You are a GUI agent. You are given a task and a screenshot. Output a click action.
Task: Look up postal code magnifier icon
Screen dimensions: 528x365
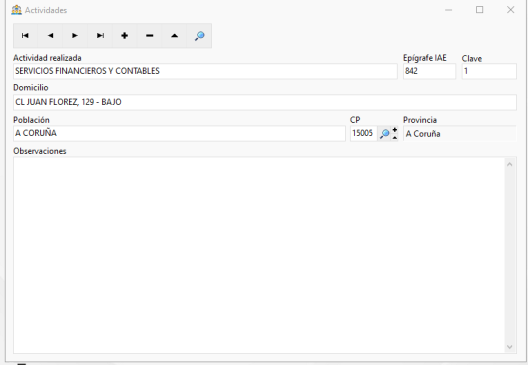point(384,134)
